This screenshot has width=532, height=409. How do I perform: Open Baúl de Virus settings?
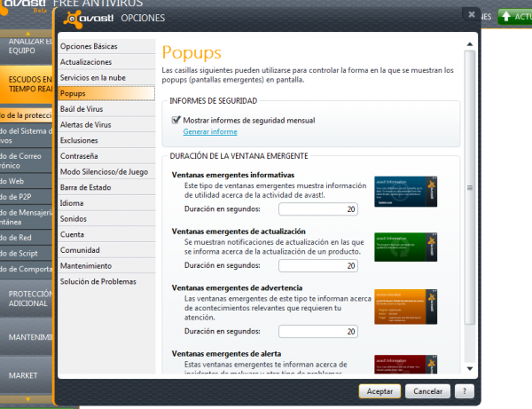click(106, 108)
